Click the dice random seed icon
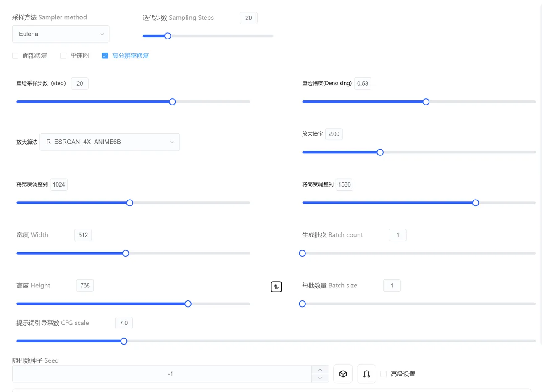Screen dimensions: 542x392 click(343, 374)
